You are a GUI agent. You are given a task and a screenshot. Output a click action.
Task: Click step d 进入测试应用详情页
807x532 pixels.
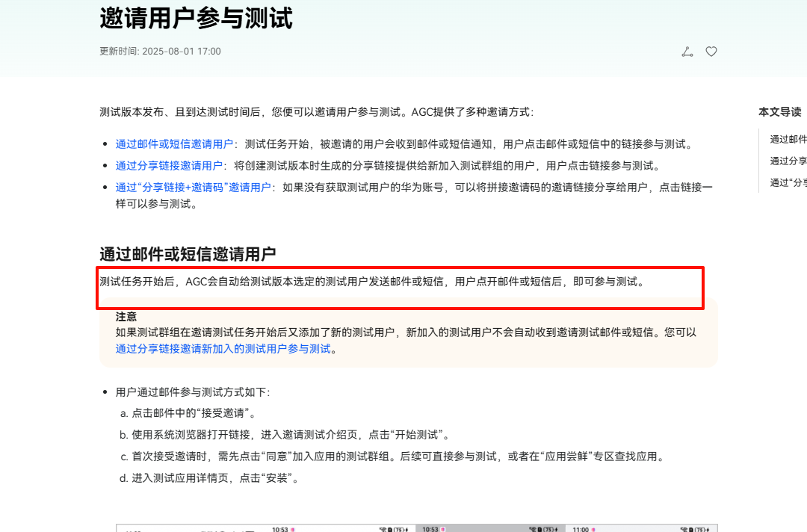point(209,478)
